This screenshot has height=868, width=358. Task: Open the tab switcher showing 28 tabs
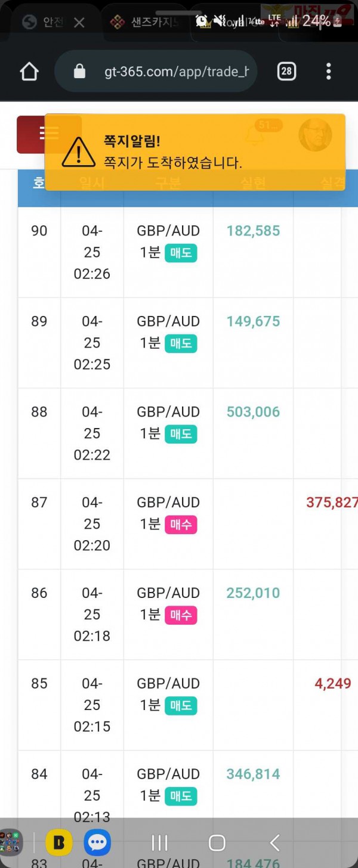286,72
